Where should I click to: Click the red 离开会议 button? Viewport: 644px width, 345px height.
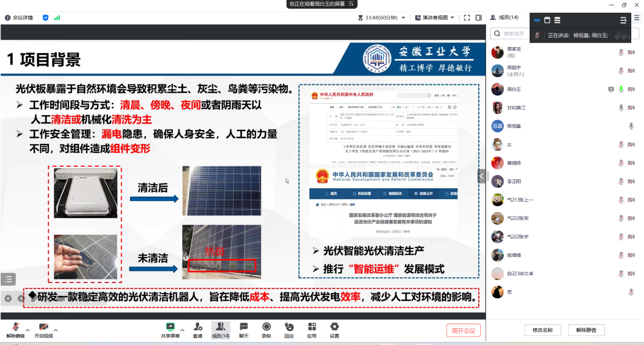pos(463,330)
